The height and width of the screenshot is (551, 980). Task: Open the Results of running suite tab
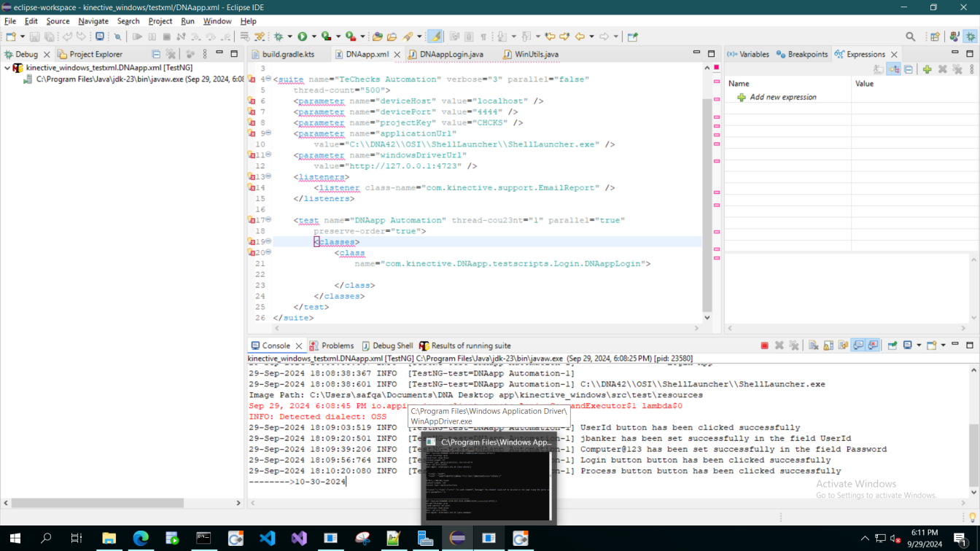470,345
